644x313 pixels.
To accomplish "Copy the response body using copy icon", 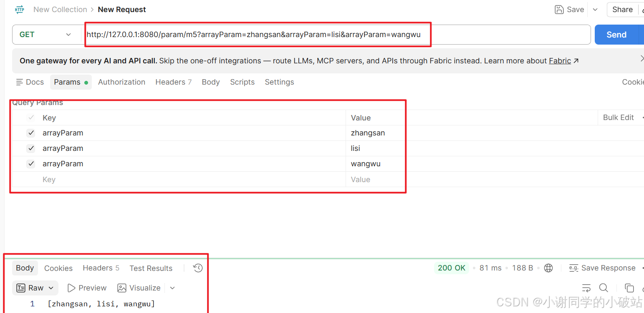I will (629, 288).
